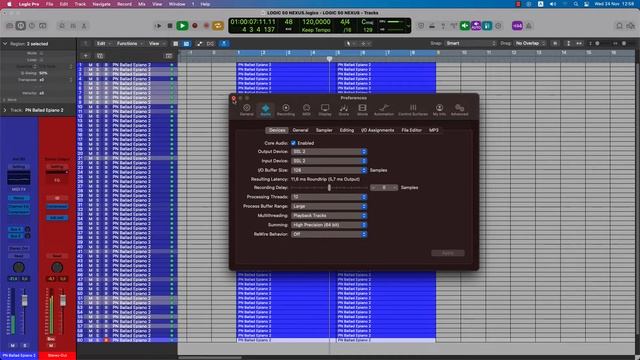Image resolution: width=640 pixels, height=360 pixels.
Task: Open File menu in menu bar
Action: (49, 4)
